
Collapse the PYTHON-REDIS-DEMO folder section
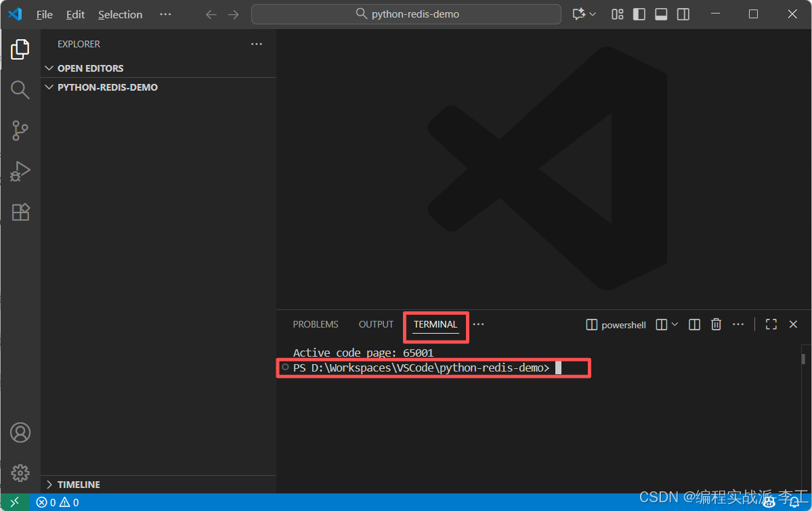158,87
